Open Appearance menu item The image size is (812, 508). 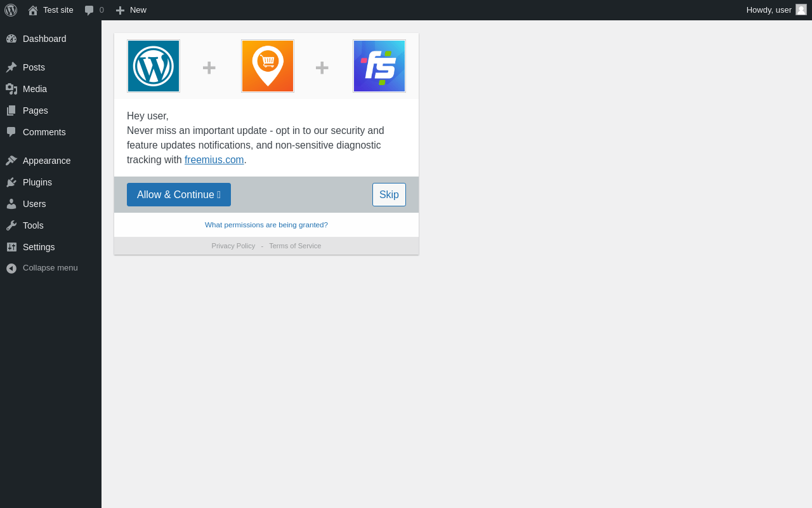coord(51,161)
